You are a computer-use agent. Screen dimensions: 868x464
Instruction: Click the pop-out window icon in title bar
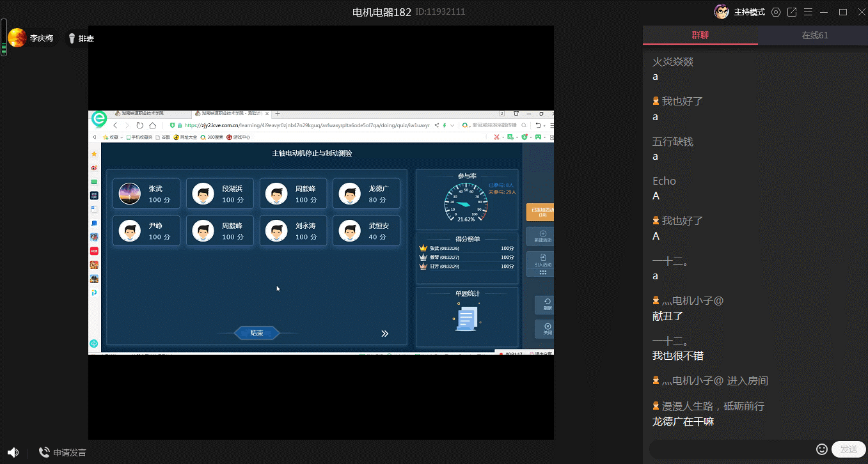click(x=792, y=12)
